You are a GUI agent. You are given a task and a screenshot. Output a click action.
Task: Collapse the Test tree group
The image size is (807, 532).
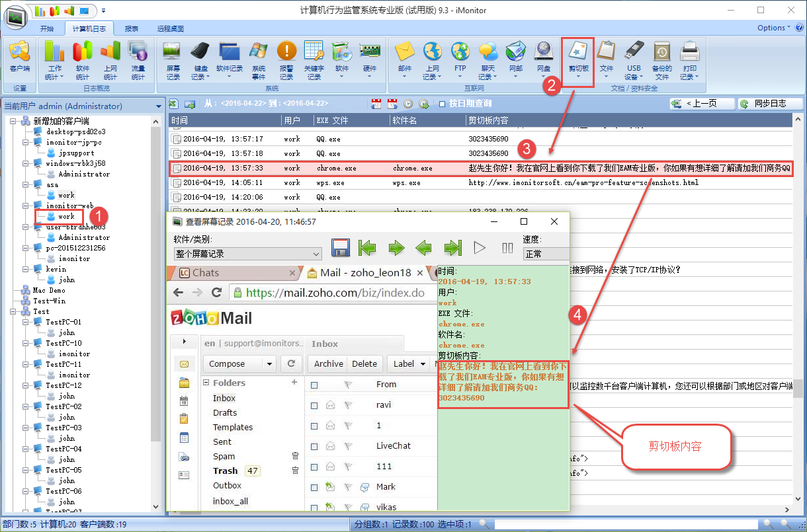[14, 312]
